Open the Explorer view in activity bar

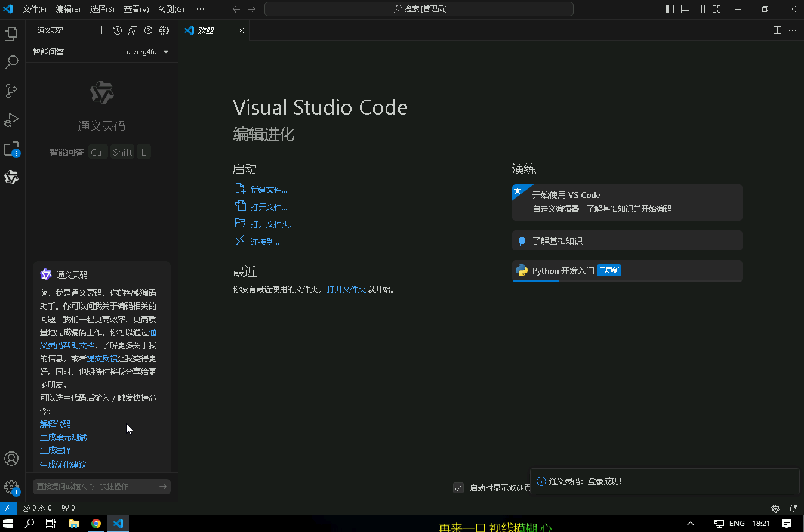11,34
